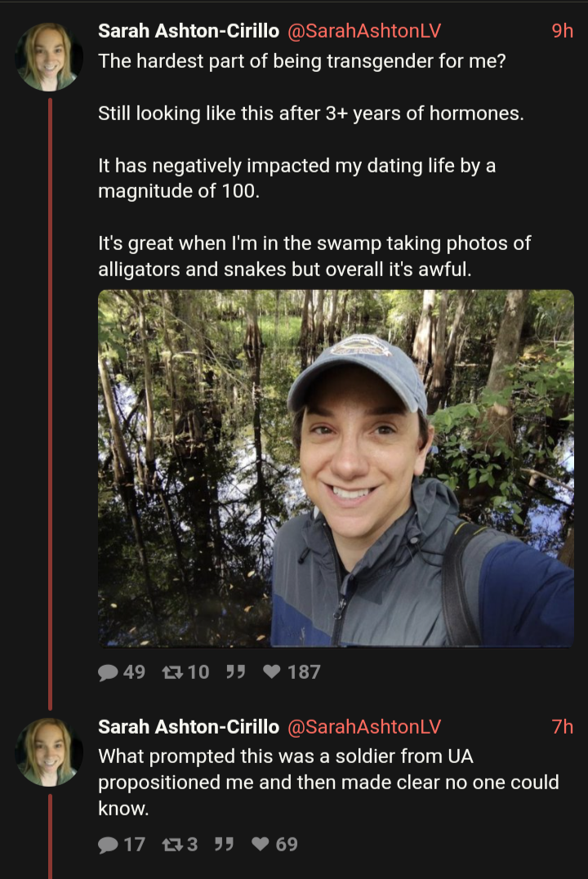Click the retweet icon showing 3

(171, 844)
